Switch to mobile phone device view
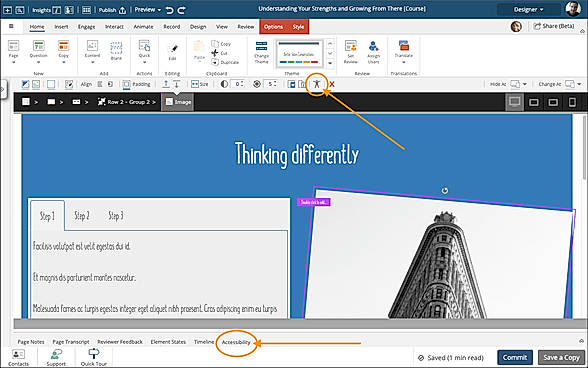 click(572, 102)
